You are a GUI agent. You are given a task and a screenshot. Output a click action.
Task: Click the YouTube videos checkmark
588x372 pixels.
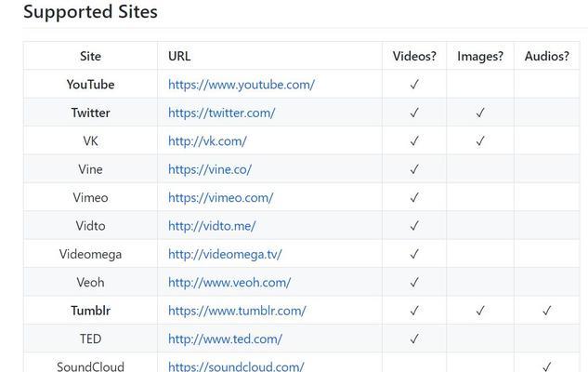pos(414,85)
